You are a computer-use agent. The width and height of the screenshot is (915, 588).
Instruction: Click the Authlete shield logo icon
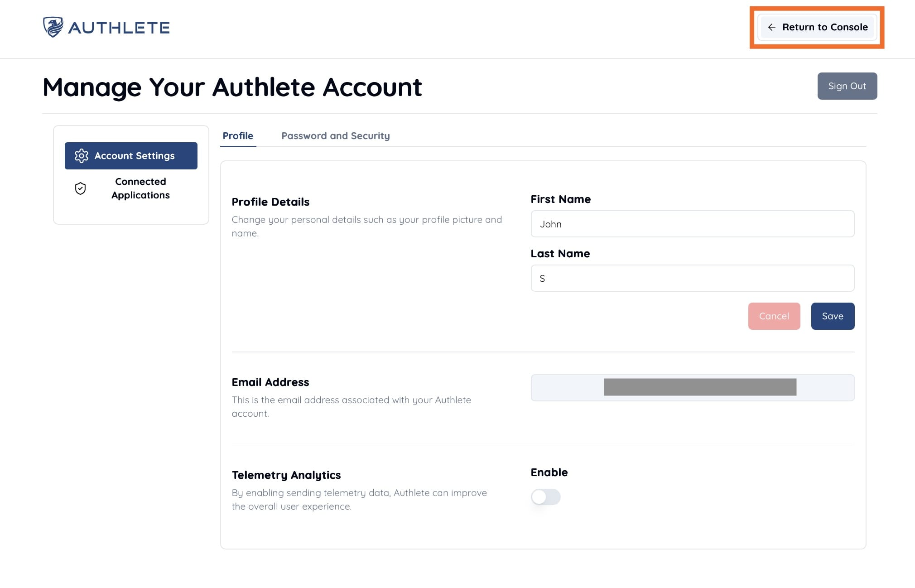[x=53, y=27]
